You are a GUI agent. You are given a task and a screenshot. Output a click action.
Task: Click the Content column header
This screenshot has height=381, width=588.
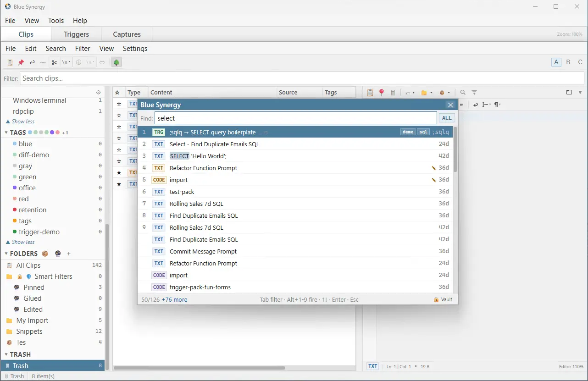point(213,93)
